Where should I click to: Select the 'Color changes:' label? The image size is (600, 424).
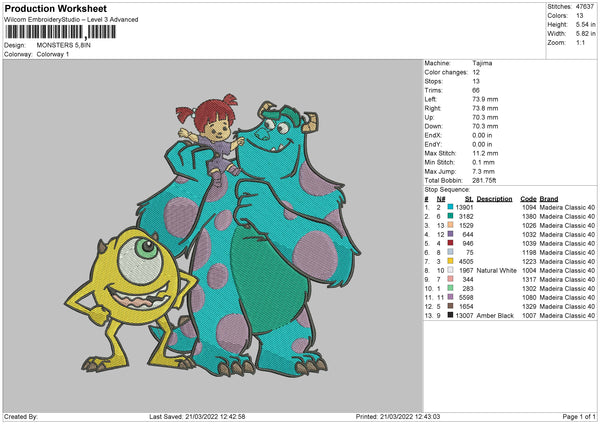(x=446, y=72)
